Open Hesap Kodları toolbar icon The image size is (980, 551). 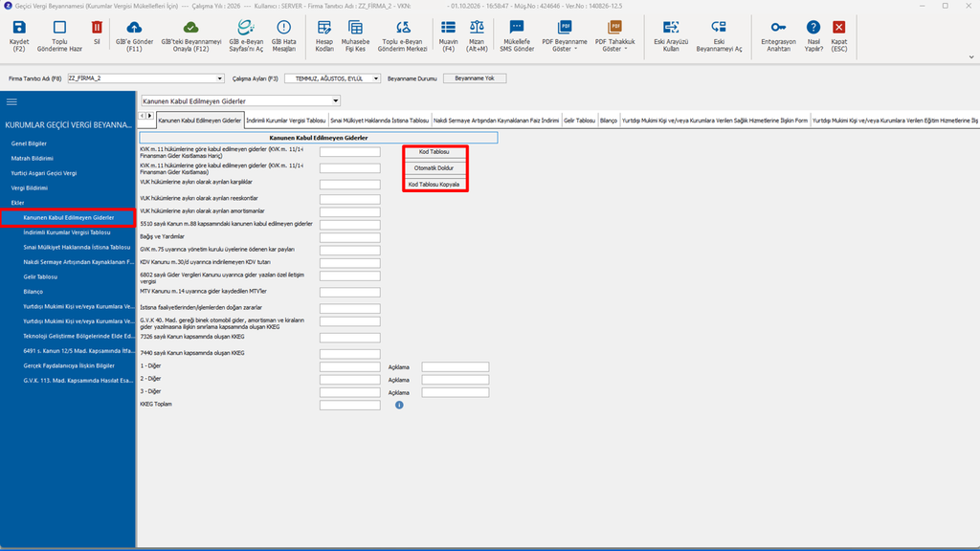tap(324, 28)
